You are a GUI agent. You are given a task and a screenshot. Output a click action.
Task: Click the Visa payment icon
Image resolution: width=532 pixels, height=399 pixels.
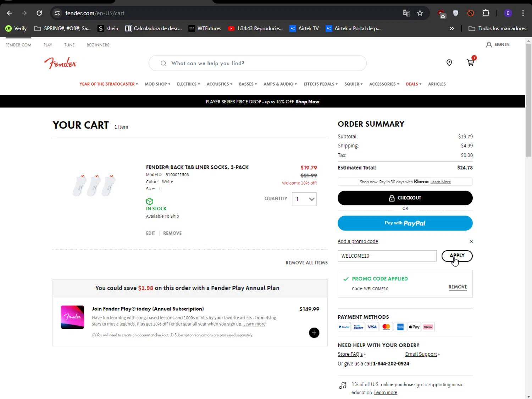coord(372,327)
